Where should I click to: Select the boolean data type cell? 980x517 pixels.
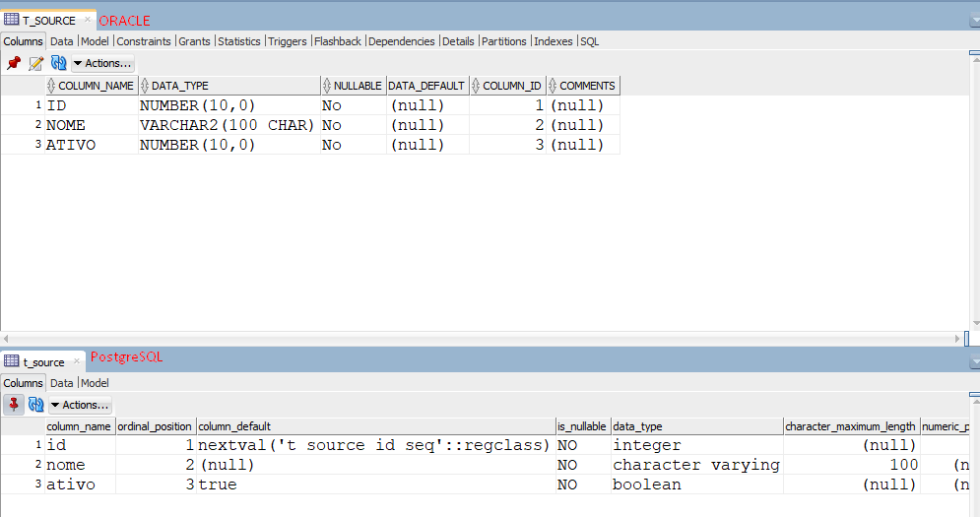[x=697, y=485]
